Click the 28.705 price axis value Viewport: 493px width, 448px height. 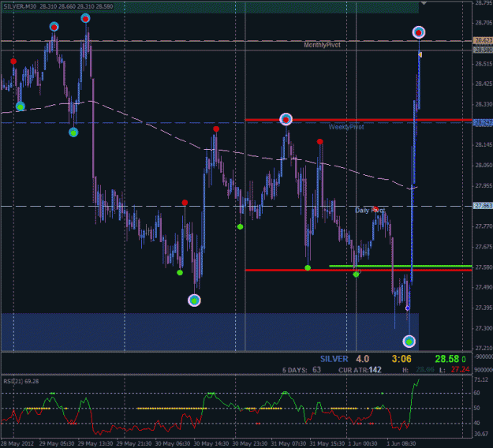484,23
